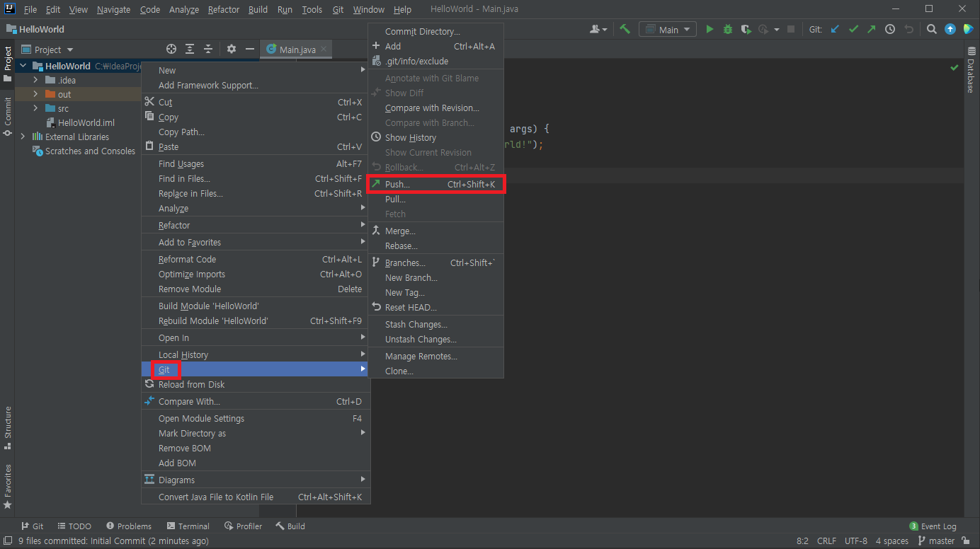Click CRLF line separator in status bar
Image resolution: width=980 pixels, height=549 pixels.
826,541
